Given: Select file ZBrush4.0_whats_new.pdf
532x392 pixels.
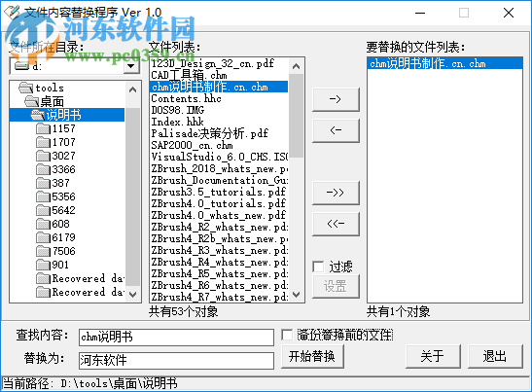Looking at the screenshot, I should (x=219, y=216).
